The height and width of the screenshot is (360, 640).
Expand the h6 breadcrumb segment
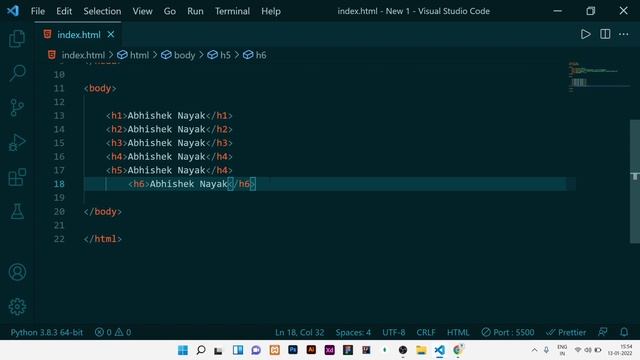tap(255, 55)
